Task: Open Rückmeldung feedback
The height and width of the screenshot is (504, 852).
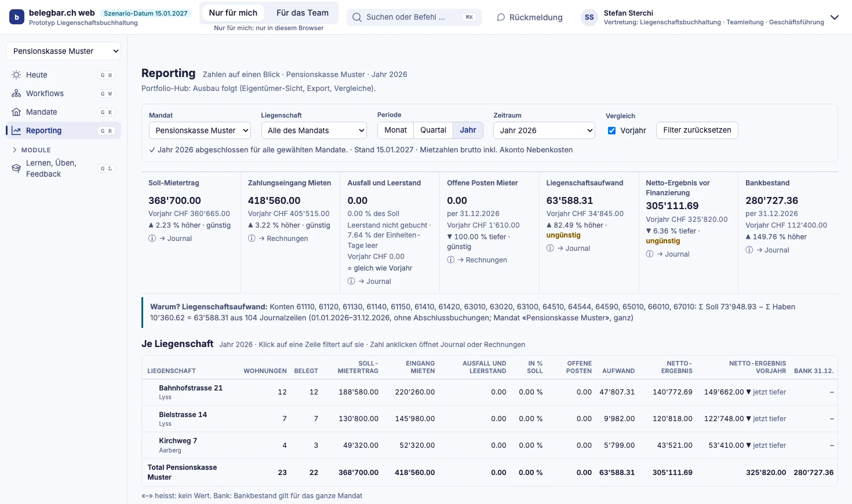Action: pyautogui.click(x=530, y=17)
